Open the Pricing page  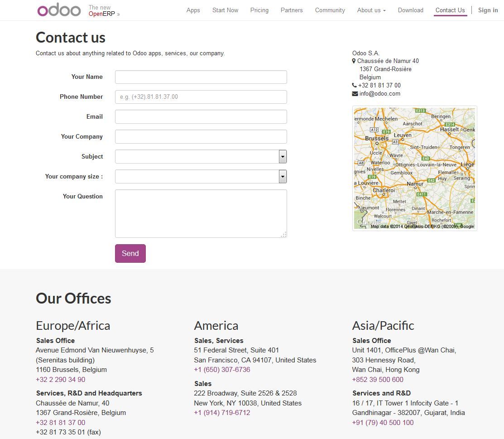tap(259, 10)
